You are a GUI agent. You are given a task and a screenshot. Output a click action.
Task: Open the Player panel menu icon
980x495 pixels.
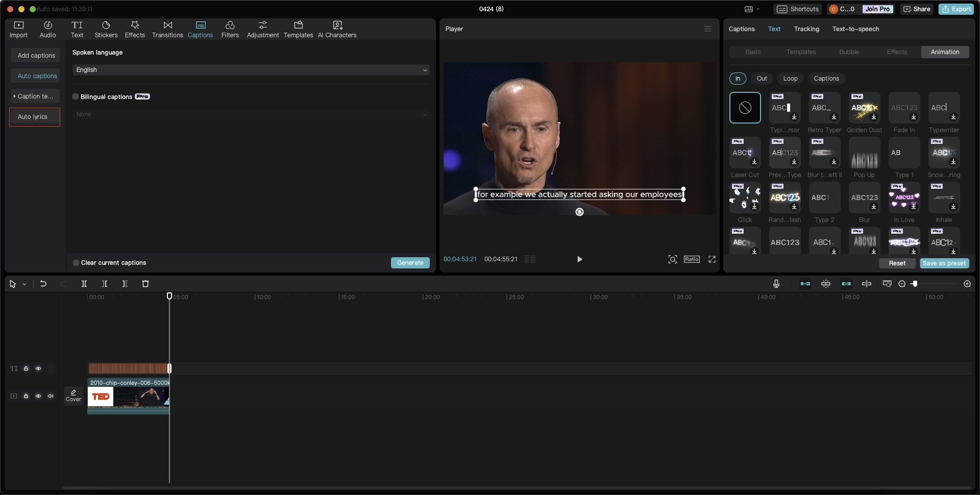point(708,29)
